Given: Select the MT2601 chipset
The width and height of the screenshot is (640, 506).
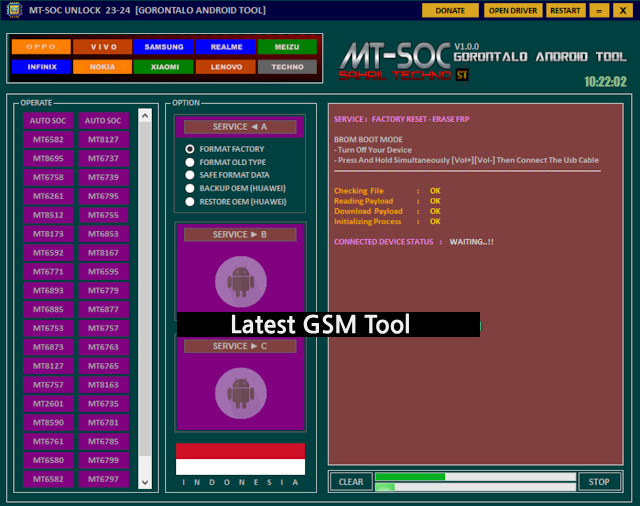Looking at the screenshot, I should click(48, 404).
